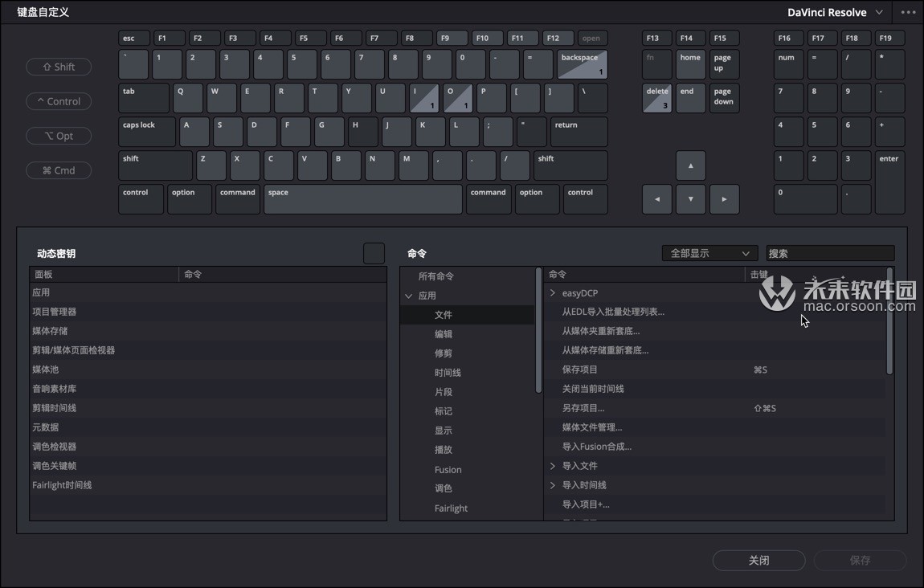Toggle the Shift modifier button
This screenshot has width=924, height=588.
tap(59, 67)
